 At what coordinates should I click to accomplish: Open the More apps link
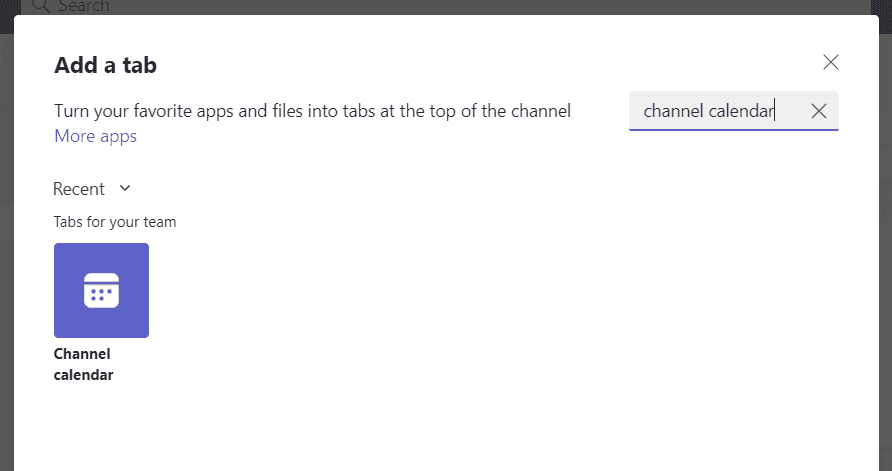(x=95, y=136)
